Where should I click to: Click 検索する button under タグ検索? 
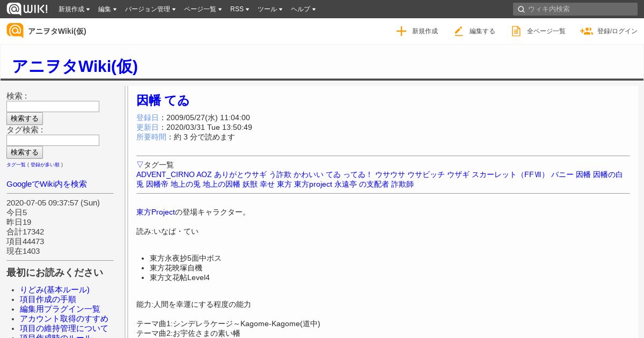tap(25, 152)
